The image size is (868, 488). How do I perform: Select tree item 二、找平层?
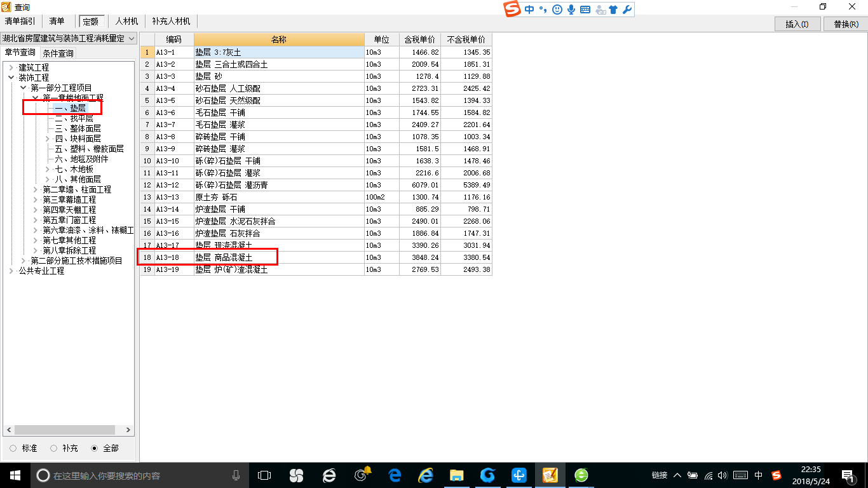coord(74,118)
